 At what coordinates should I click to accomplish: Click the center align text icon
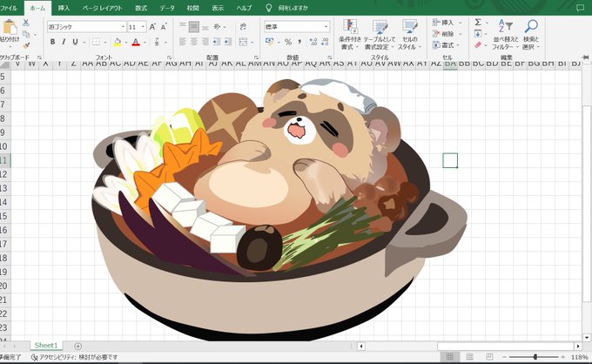click(194, 42)
